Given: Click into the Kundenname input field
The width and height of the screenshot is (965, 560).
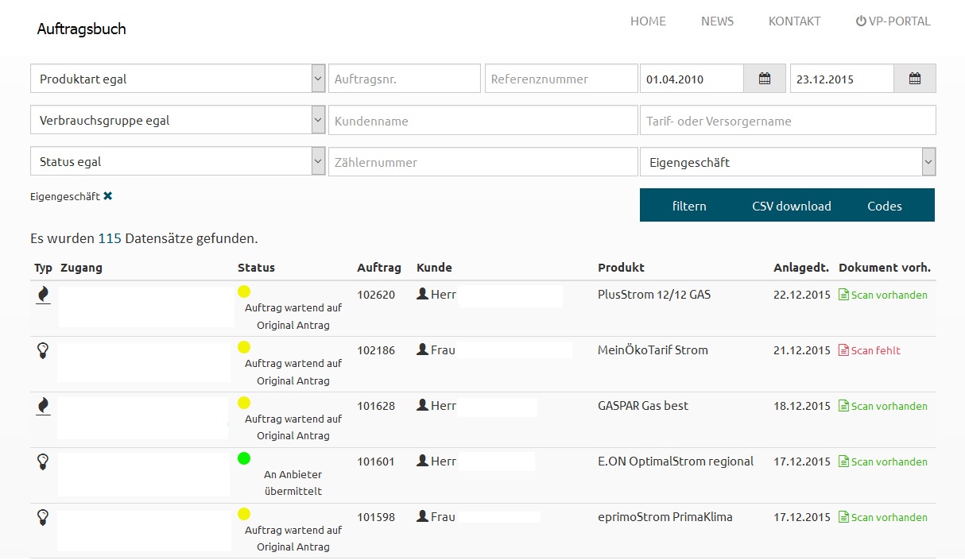Looking at the screenshot, I should pos(483,120).
